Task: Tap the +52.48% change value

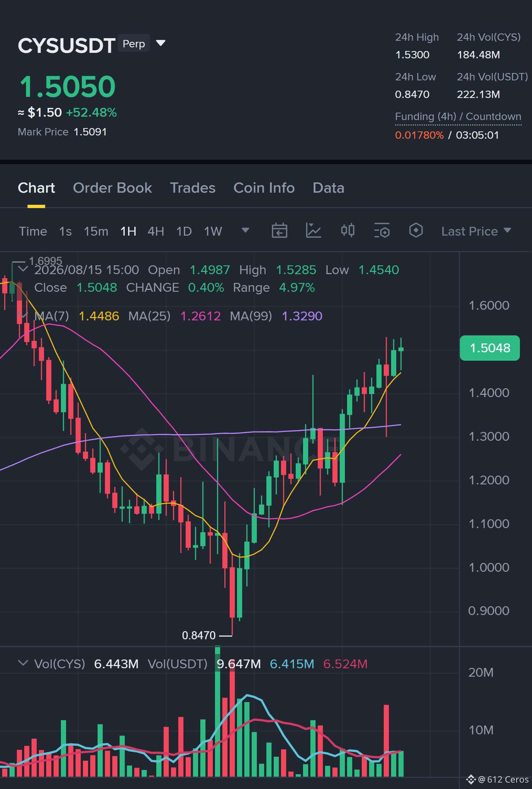Action: pos(91,112)
